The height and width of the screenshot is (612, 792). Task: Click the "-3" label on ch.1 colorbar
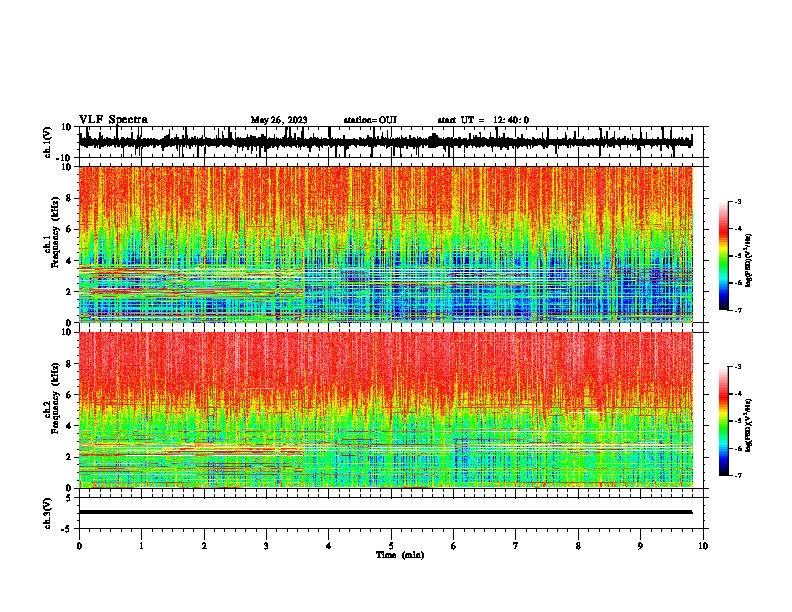coord(738,201)
